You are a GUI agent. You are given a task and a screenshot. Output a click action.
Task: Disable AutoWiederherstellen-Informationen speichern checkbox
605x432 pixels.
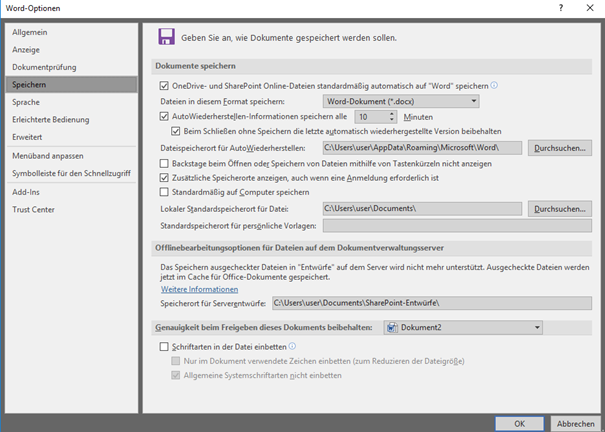[165, 116]
